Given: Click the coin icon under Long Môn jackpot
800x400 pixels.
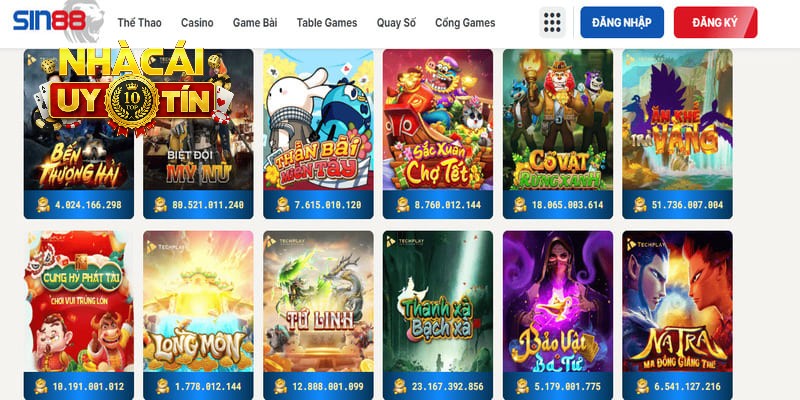Looking at the screenshot, I should (x=162, y=386).
